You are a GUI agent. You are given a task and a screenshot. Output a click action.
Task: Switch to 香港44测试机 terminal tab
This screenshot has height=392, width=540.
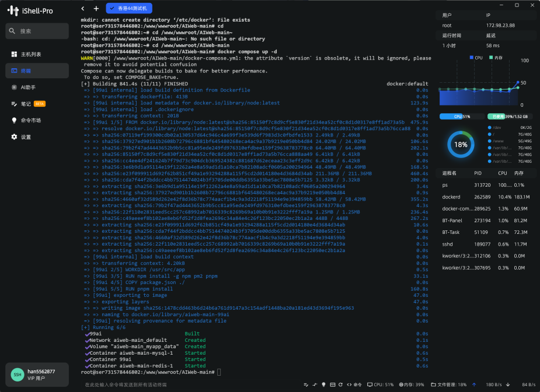[x=129, y=8]
